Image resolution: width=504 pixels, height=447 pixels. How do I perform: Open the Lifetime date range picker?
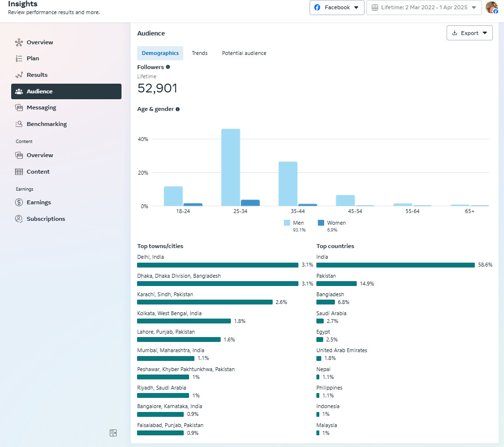tap(424, 8)
